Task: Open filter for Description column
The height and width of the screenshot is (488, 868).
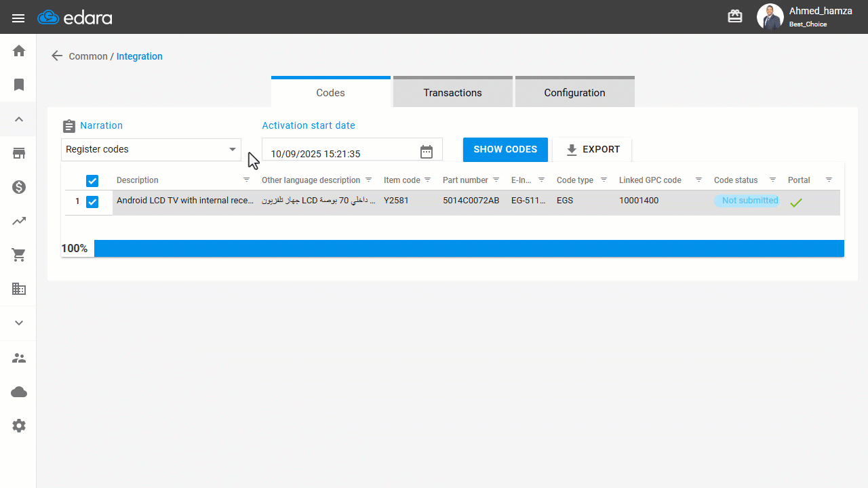Action: coord(246,180)
